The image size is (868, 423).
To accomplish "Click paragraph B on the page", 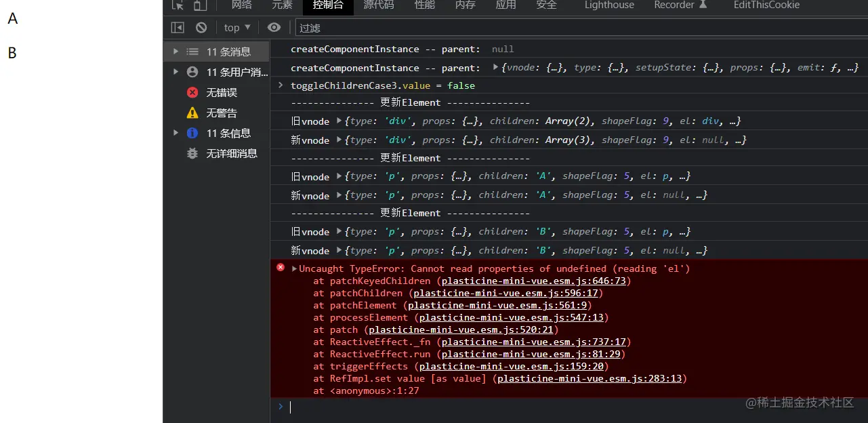I will [x=12, y=53].
